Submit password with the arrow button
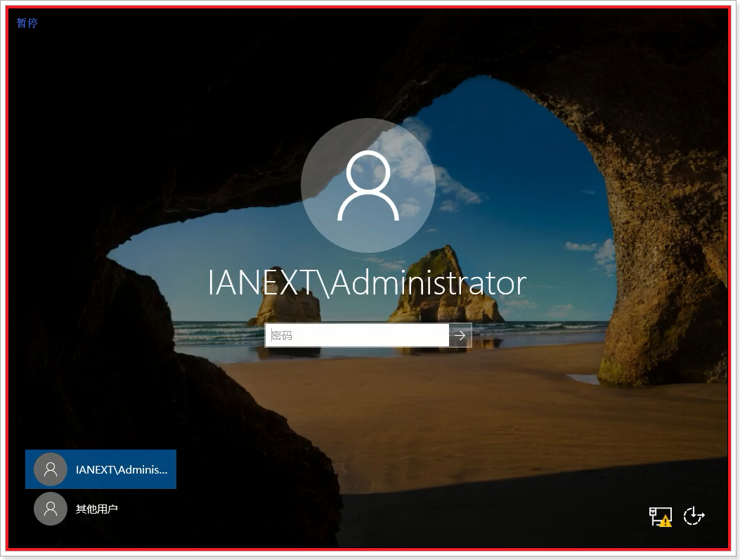This screenshot has width=740, height=560. (x=460, y=335)
